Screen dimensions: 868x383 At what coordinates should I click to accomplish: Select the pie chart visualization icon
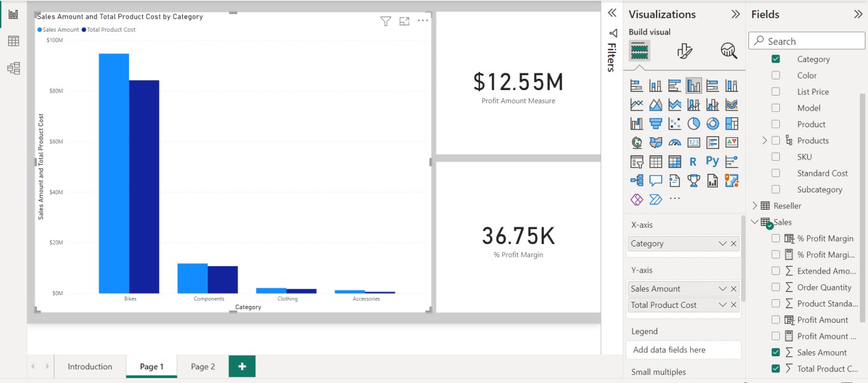(694, 123)
